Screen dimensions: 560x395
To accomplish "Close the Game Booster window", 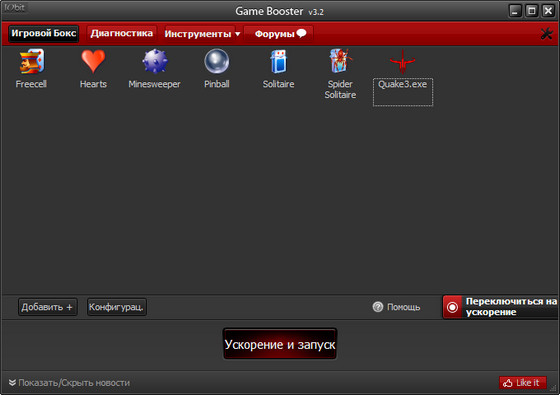I will tap(548, 11).
